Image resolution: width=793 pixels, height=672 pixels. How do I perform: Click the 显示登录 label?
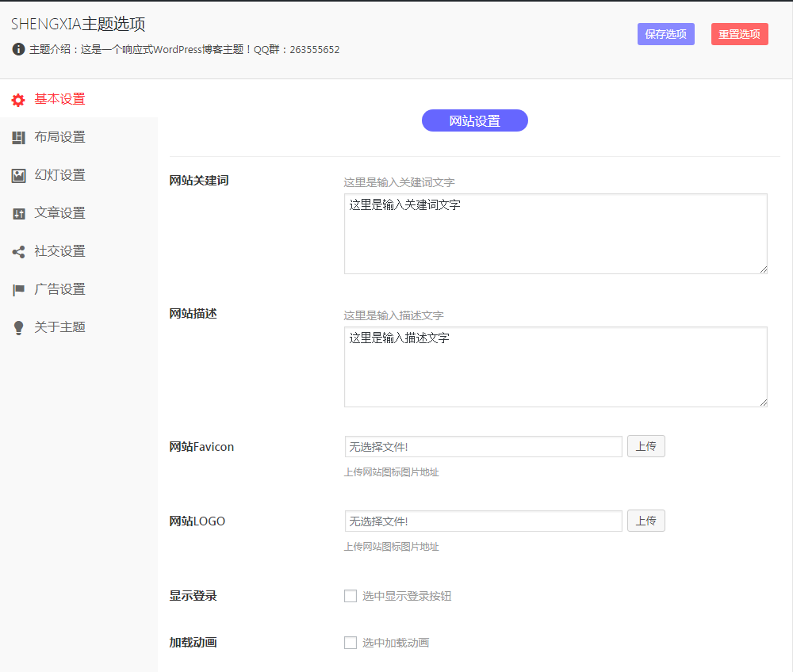tap(193, 596)
